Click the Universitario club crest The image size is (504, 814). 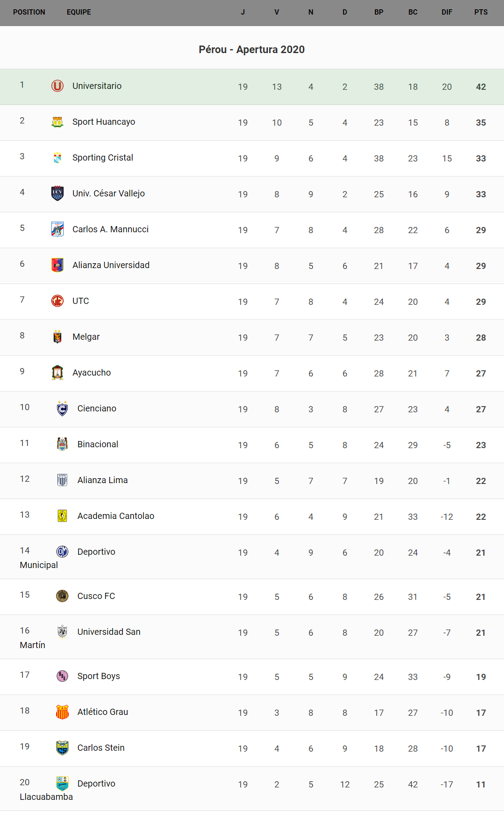point(57,86)
